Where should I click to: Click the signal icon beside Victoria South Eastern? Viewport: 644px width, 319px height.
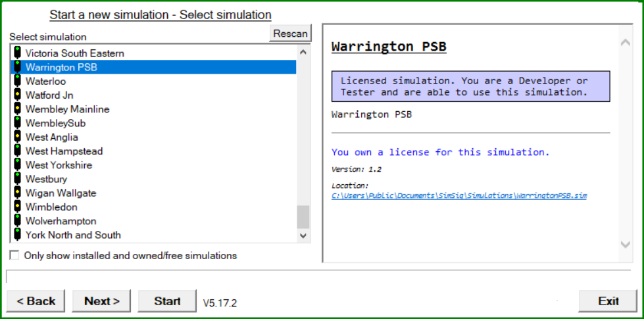17,53
